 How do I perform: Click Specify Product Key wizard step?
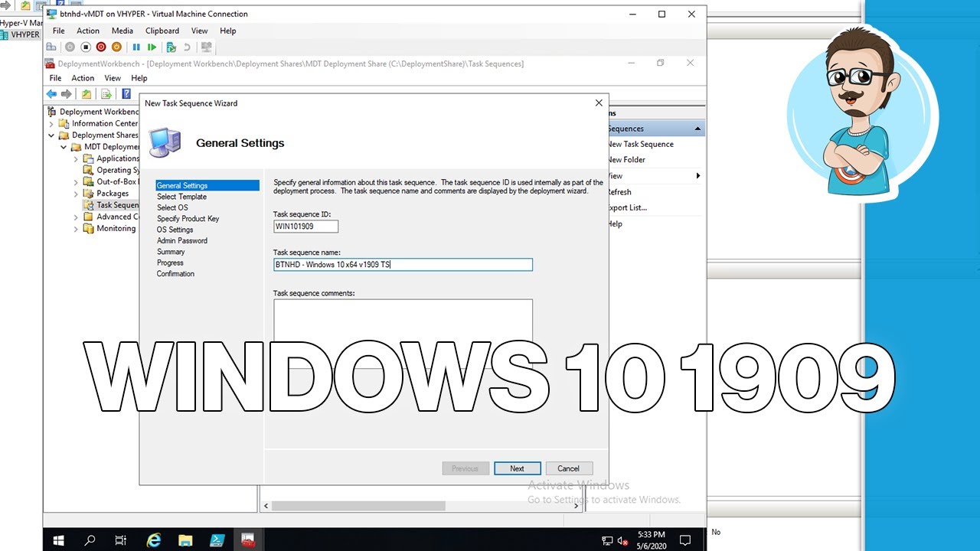(188, 219)
